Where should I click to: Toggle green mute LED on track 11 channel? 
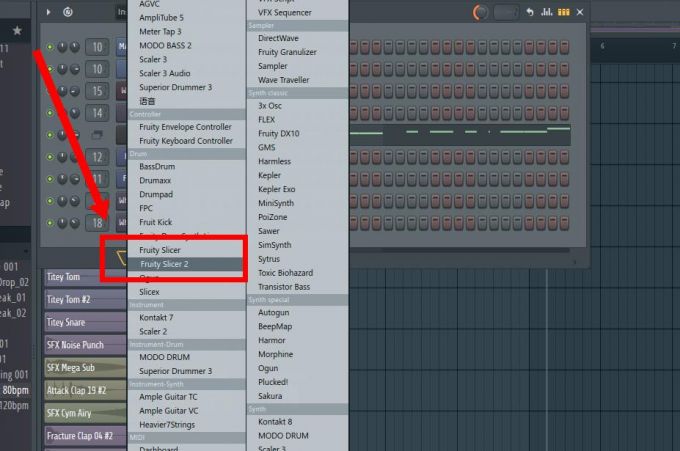pyautogui.click(x=50, y=179)
